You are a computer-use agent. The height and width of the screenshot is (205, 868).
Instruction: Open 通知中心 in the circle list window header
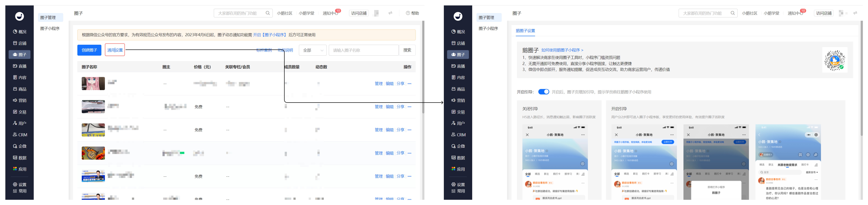(331, 13)
